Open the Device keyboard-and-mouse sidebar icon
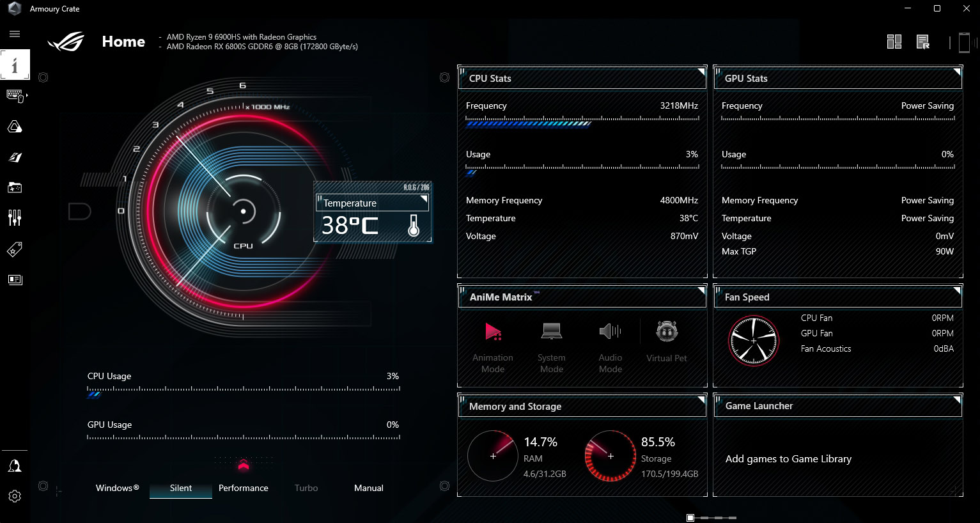This screenshot has width=980, height=523. (15, 96)
